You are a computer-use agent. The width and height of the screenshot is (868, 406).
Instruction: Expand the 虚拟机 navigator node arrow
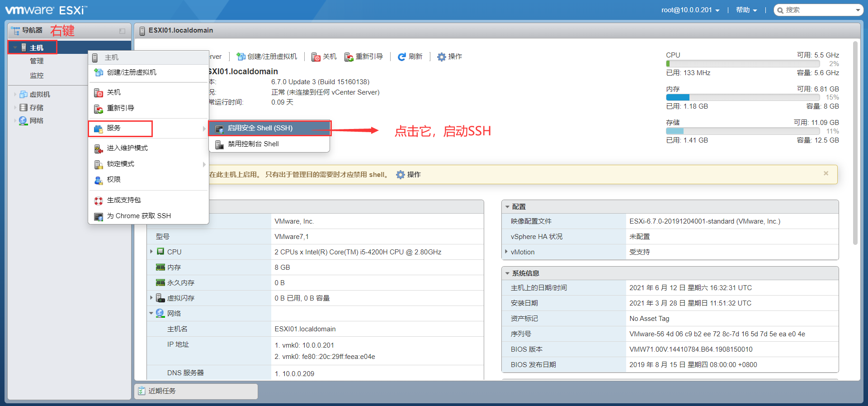click(15, 94)
